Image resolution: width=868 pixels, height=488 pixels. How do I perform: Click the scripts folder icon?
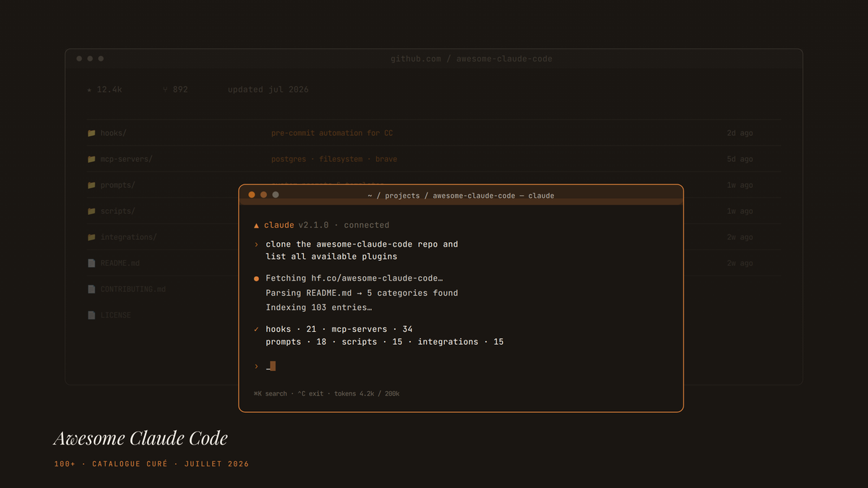click(91, 211)
